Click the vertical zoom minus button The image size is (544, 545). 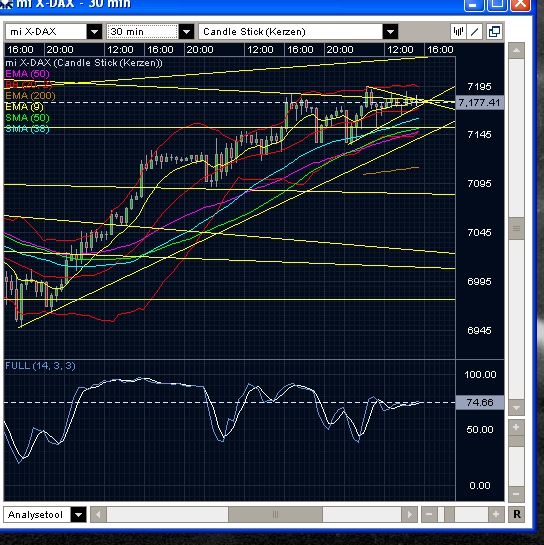tap(516, 494)
